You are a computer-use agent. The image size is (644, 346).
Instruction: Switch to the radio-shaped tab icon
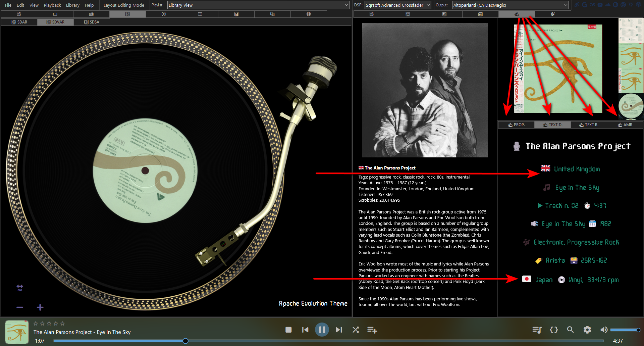(x=91, y=14)
